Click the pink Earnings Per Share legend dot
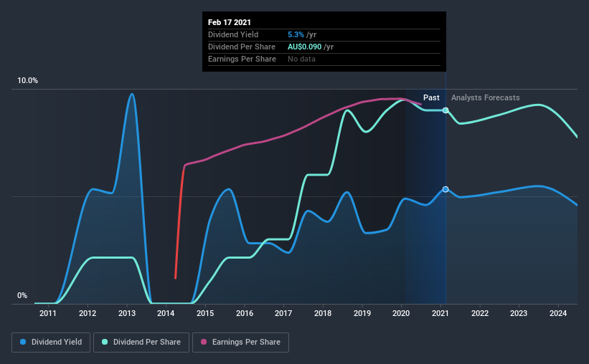 tap(204, 342)
